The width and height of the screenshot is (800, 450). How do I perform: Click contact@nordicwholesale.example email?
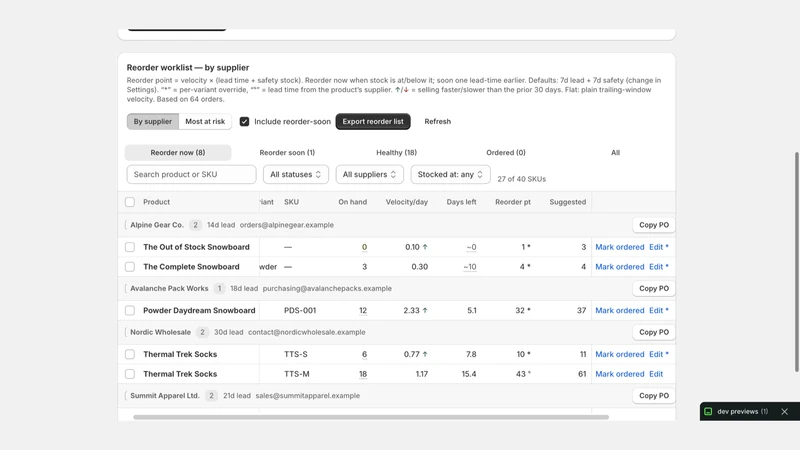point(307,332)
